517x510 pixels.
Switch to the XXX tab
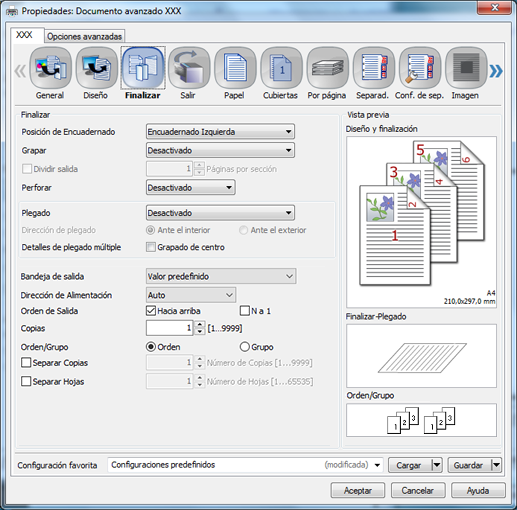(x=25, y=35)
